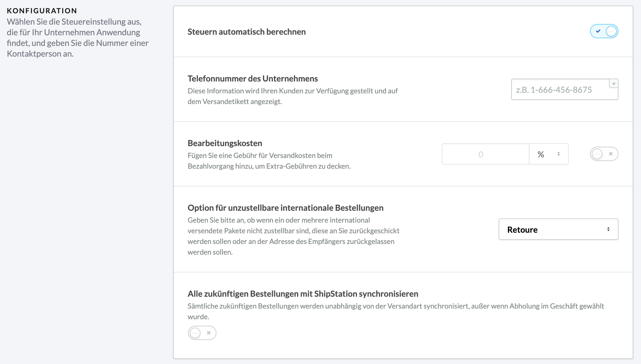Click the description starting 'Geben Sie bitte an'

click(294, 236)
